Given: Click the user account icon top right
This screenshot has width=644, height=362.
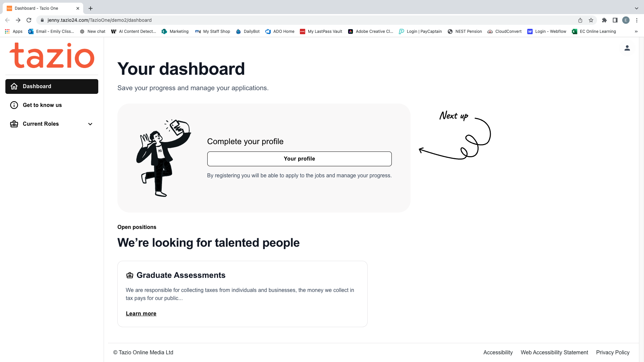Looking at the screenshot, I should click(627, 48).
